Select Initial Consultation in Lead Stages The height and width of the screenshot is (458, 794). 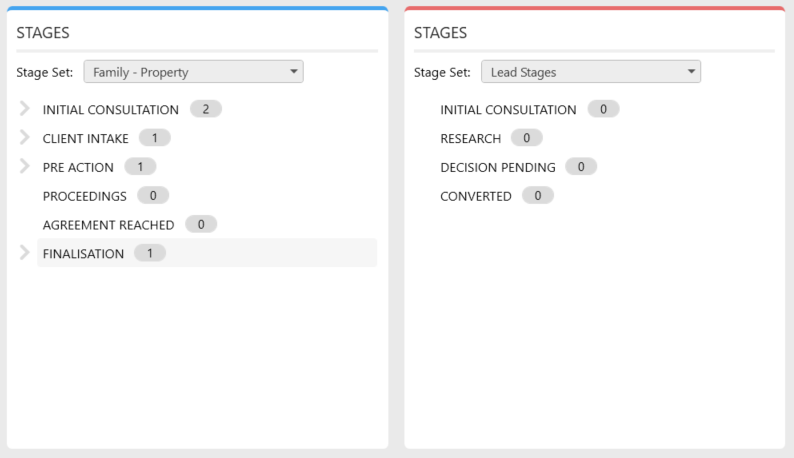click(x=508, y=109)
